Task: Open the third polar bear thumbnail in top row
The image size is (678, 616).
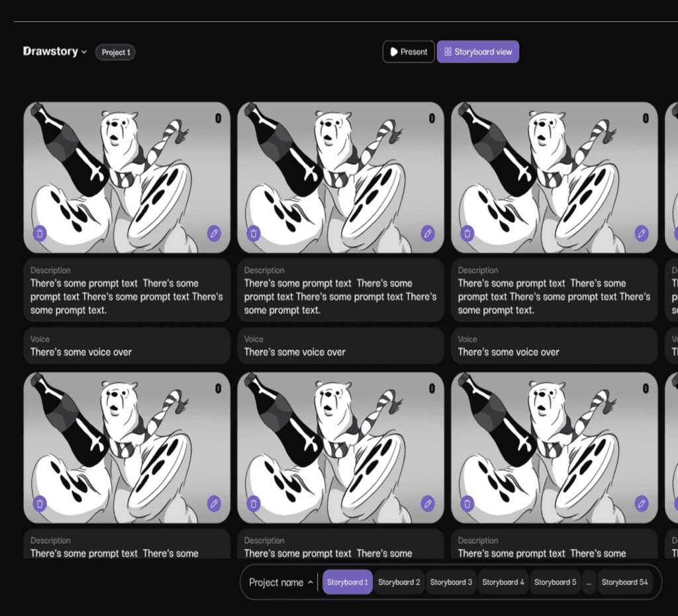Action: [x=554, y=177]
